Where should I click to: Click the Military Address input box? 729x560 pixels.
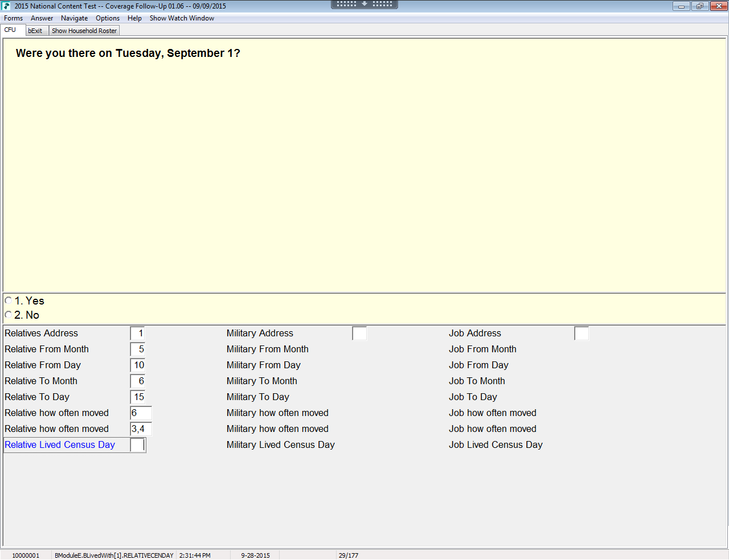tap(359, 333)
